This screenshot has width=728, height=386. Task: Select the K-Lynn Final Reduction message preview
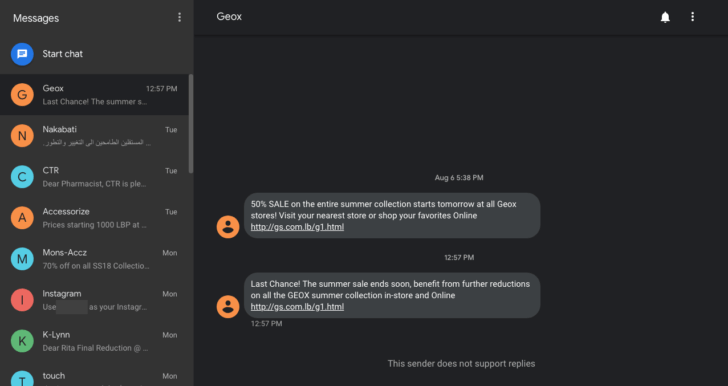point(96,348)
